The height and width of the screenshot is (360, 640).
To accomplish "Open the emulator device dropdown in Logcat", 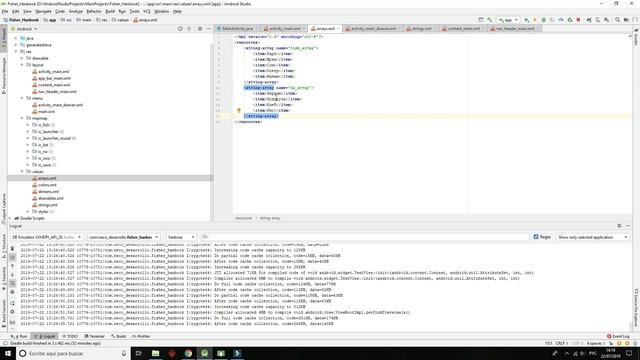I will coord(46,237).
